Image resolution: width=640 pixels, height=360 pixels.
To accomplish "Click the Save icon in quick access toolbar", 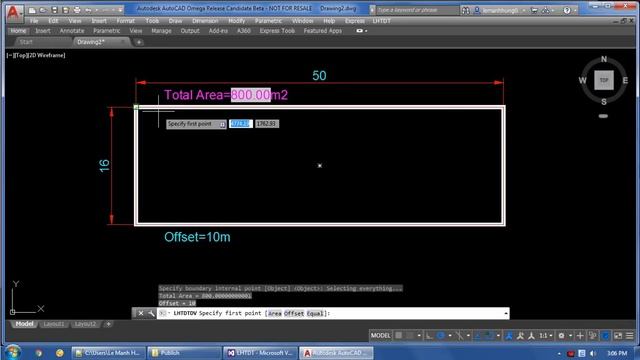I will [54, 10].
